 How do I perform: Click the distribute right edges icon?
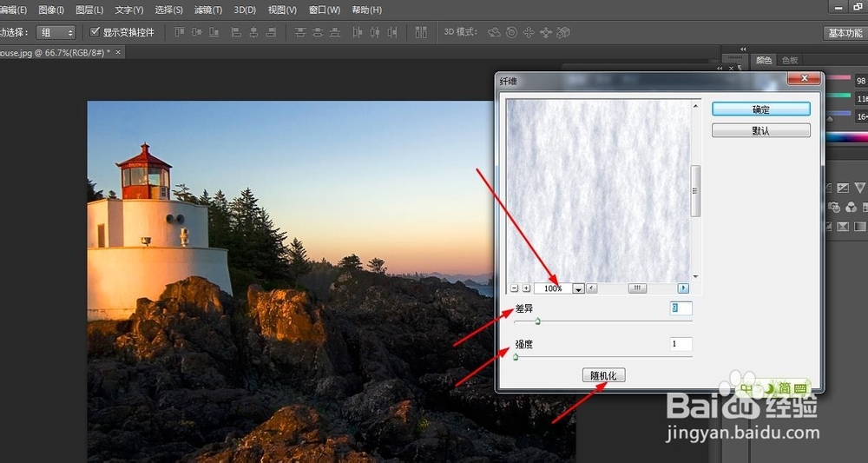392,32
